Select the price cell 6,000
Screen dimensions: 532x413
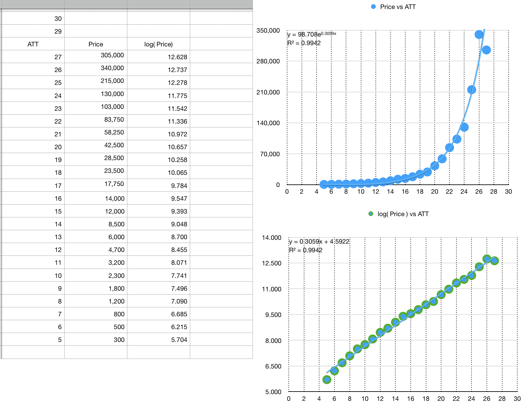click(96, 237)
